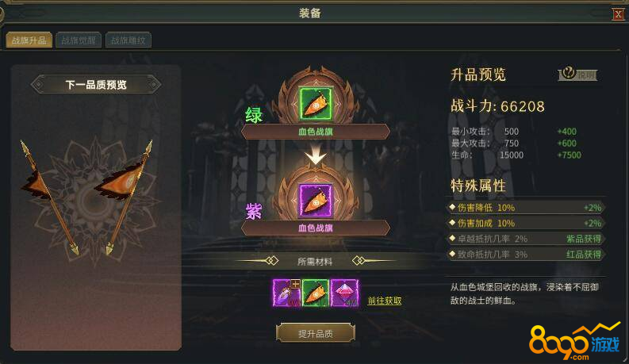Viewport: 629px width, 364px height.
Task: Click the purple 血色战旗 flag icon
Action: pyautogui.click(x=316, y=200)
